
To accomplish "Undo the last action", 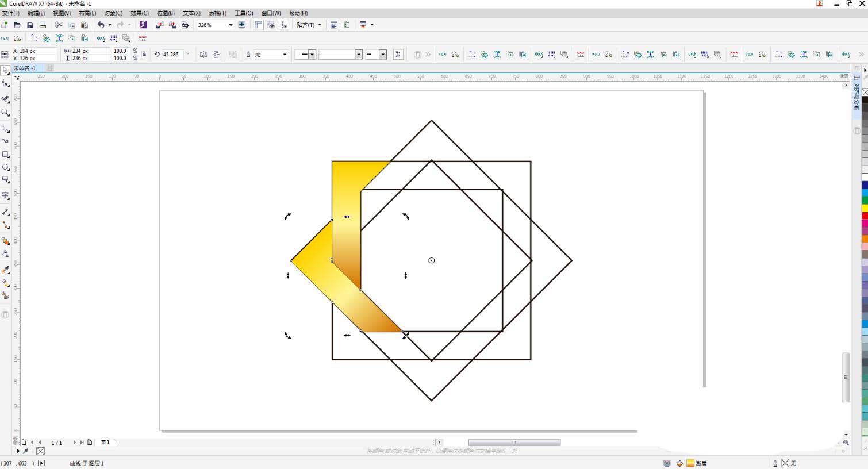I will coord(101,25).
